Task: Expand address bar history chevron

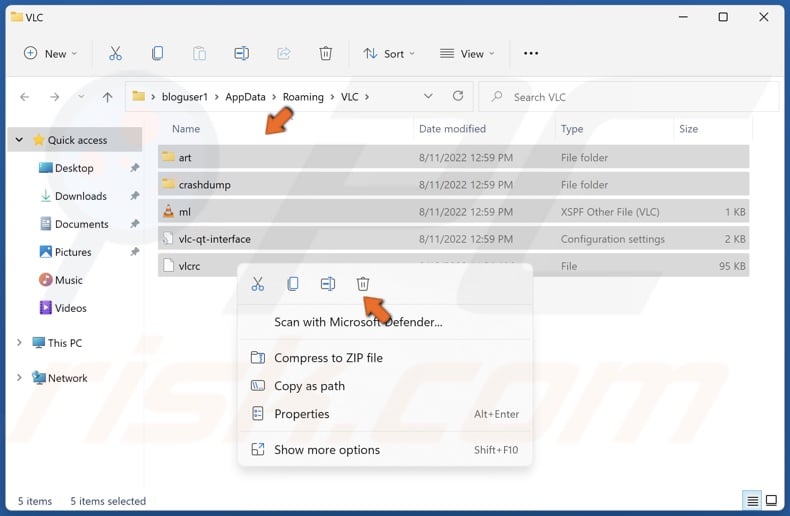Action: tap(428, 96)
